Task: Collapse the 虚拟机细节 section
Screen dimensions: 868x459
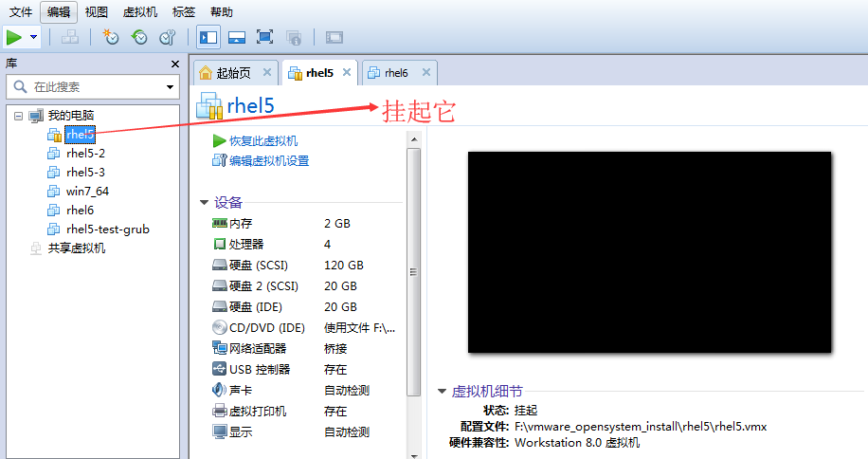Action: [x=442, y=392]
